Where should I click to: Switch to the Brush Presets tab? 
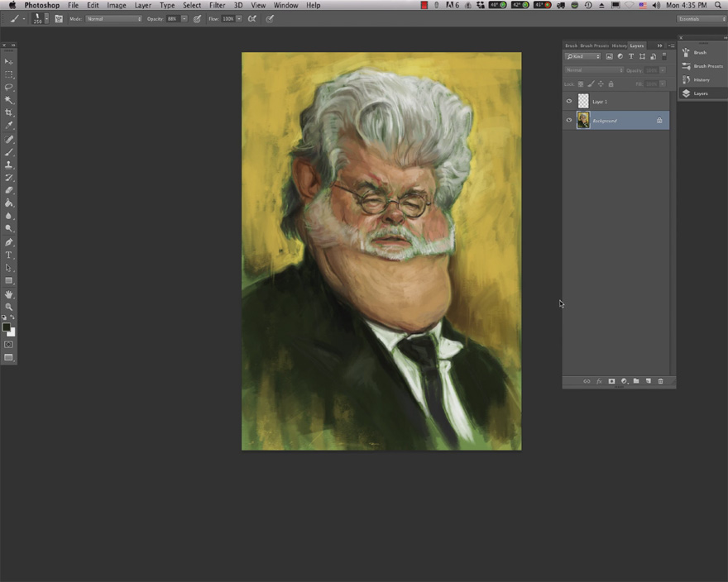coord(594,45)
